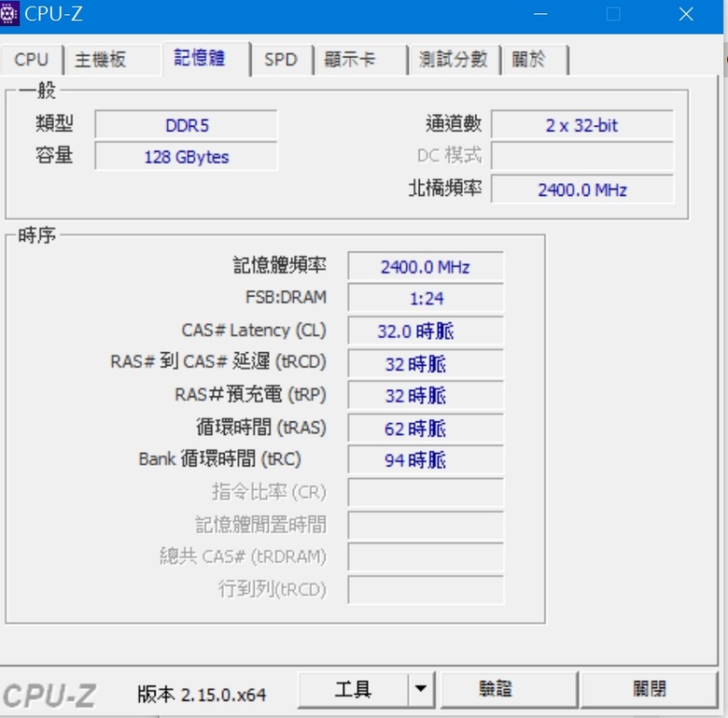
Task: Click the 容量 label
Action: click(x=54, y=155)
